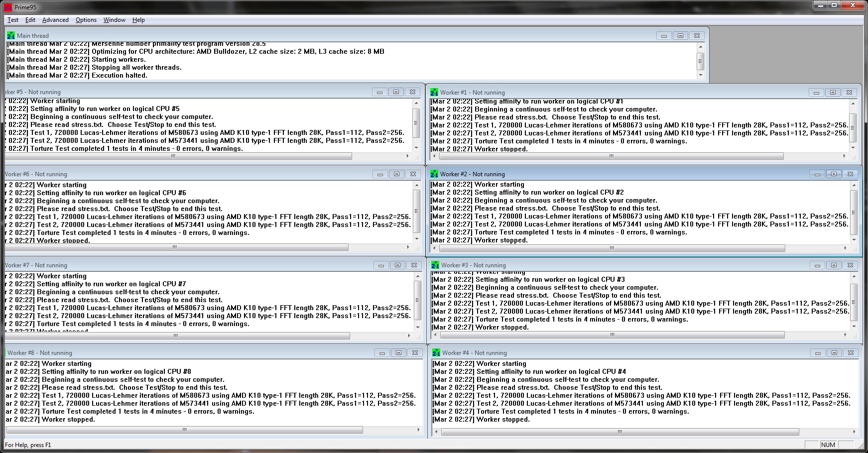Click Worker #8 horizontal scrollbar right arrow
Image resolution: width=868 pixels, height=453 pixels.
[x=418, y=430]
